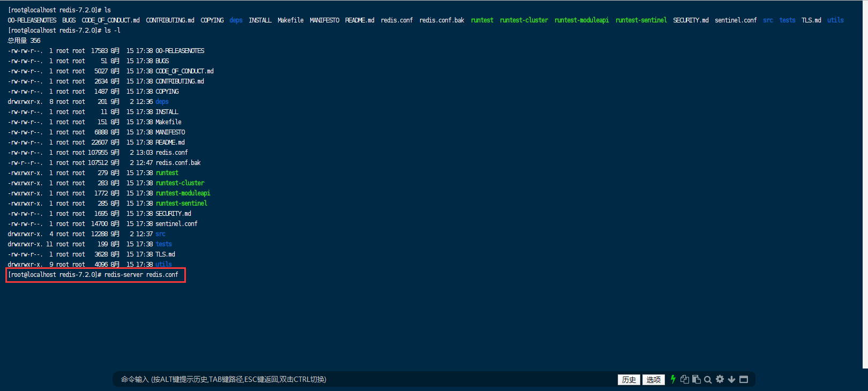Click the runtest-moduleapi row in the long listing
Image resolution: width=868 pixels, height=391 pixels.
click(109, 193)
